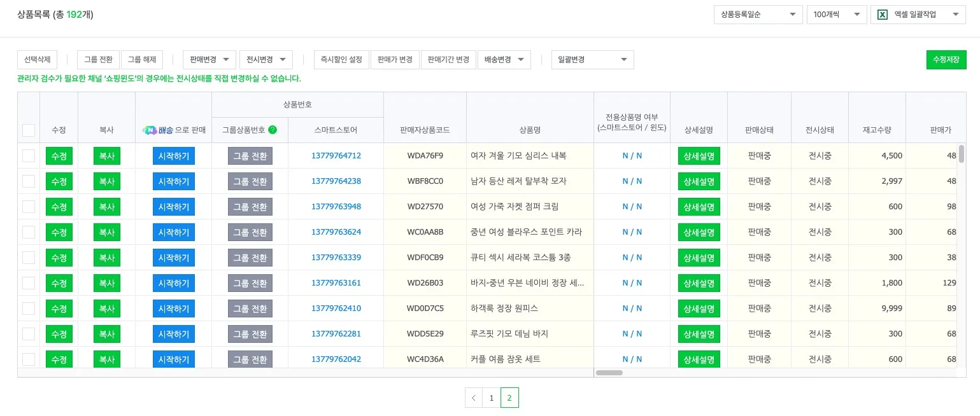Click the N배송 logo in the column header
The image size is (980, 416).
coord(158,130)
